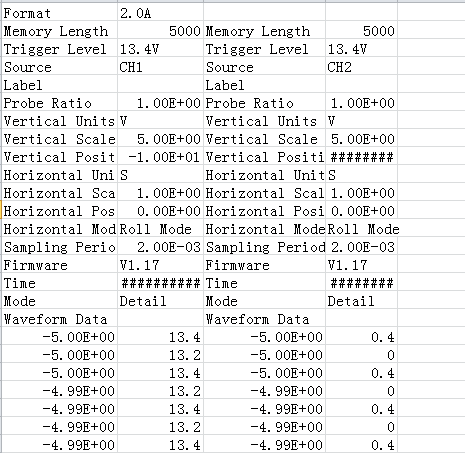
Task: Click the first 13.4 waveform value
Action: (160, 337)
